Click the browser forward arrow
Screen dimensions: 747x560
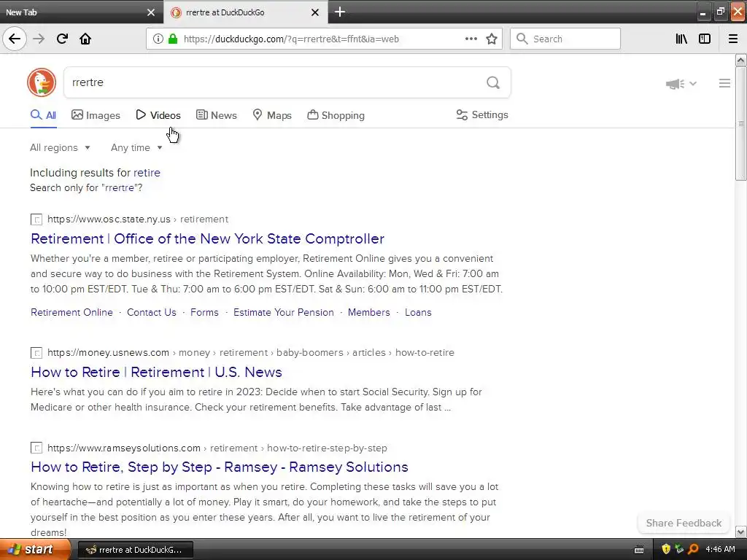tap(39, 39)
